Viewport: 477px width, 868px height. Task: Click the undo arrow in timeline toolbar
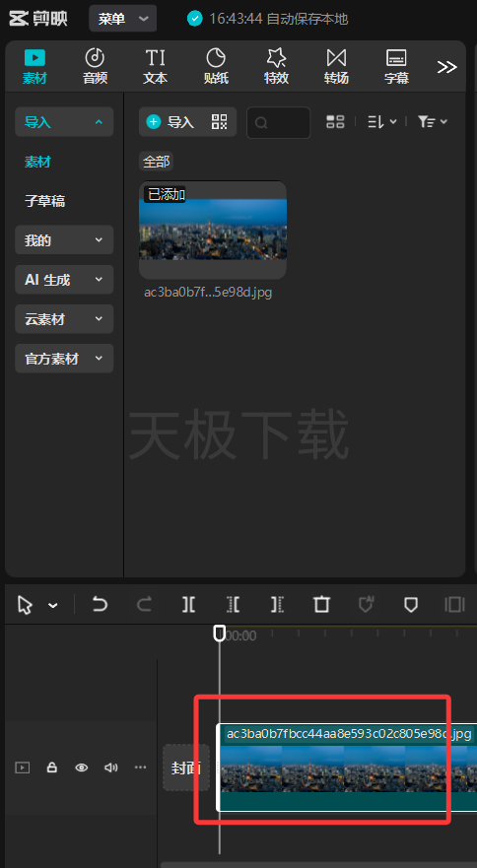tap(100, 604)
